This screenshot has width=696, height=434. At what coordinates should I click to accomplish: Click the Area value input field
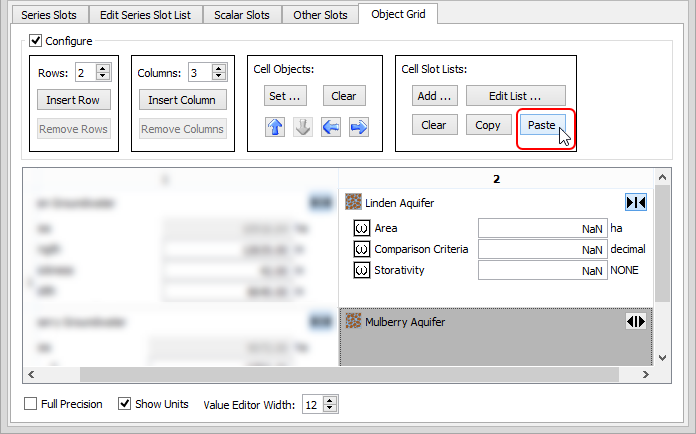(x=542, y=229)
